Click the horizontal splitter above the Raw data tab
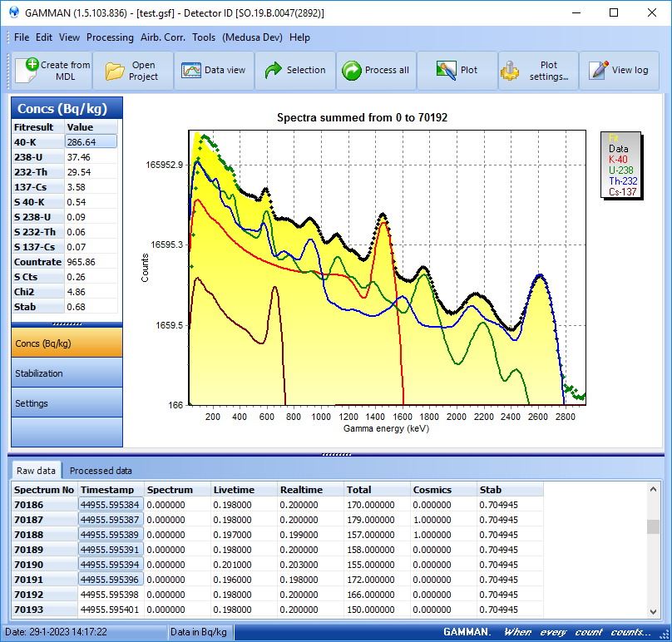 click(336, 454)
